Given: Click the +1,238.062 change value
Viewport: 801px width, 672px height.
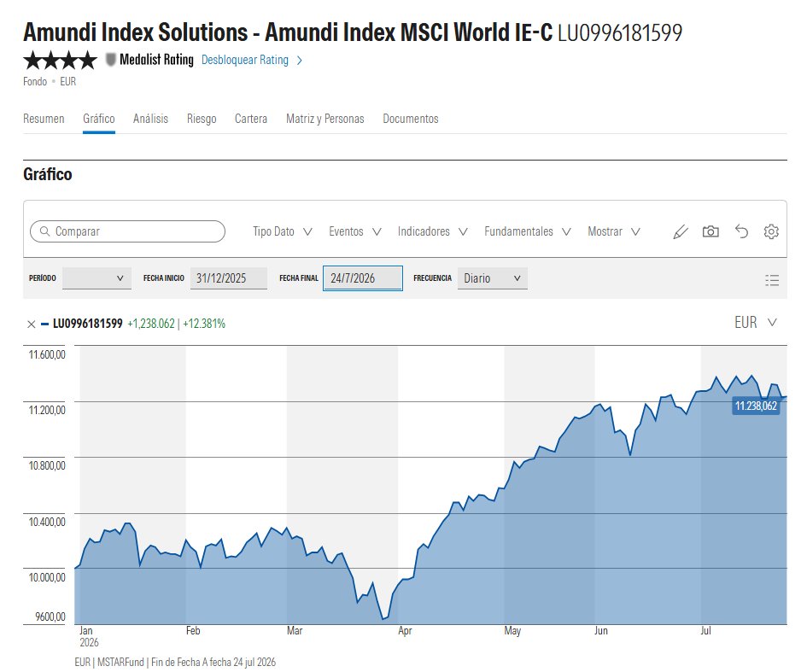Looking at the screenshot, I should coord(151,324).
